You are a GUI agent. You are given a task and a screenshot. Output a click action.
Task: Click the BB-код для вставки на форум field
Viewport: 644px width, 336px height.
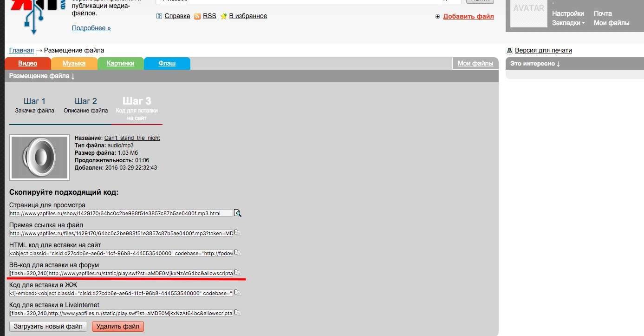click(121, 273)
